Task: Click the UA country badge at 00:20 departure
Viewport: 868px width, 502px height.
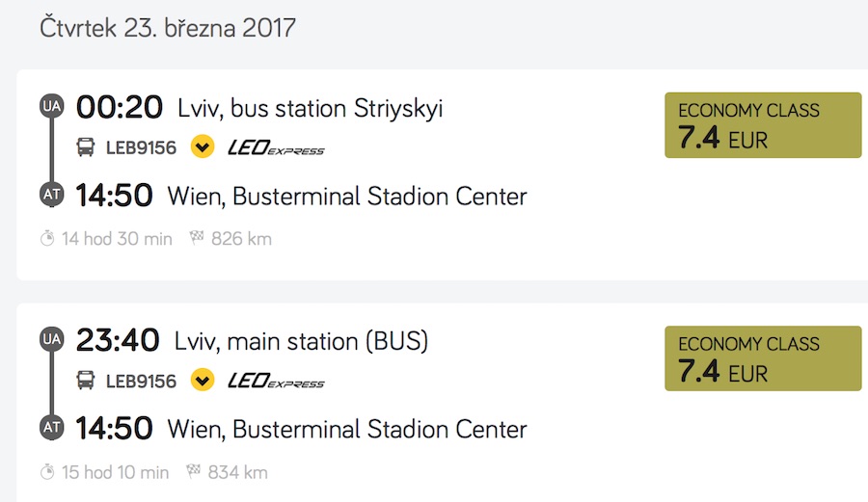Action: tap(51, 106)
